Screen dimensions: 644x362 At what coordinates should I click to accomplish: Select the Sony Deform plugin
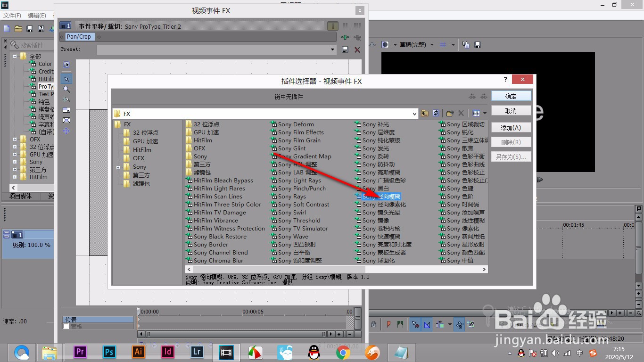point(292,124)
